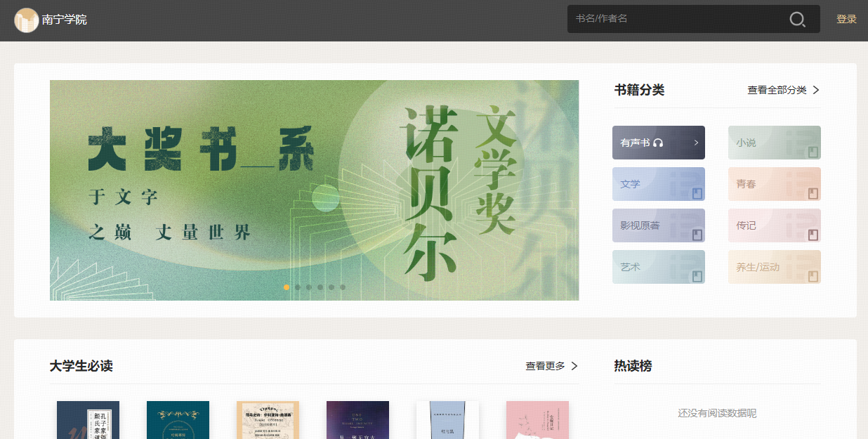Click the right arrow on 有声书 tile
This screenshot has height=439, width=868.
click(696, 143)
